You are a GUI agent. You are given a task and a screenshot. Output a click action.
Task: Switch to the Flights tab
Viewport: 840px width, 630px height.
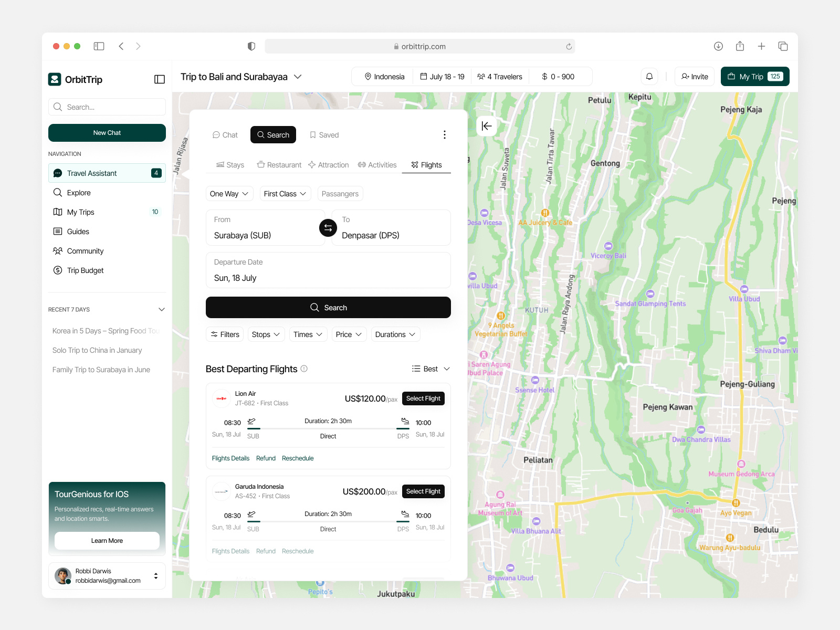tap(426, 164)
